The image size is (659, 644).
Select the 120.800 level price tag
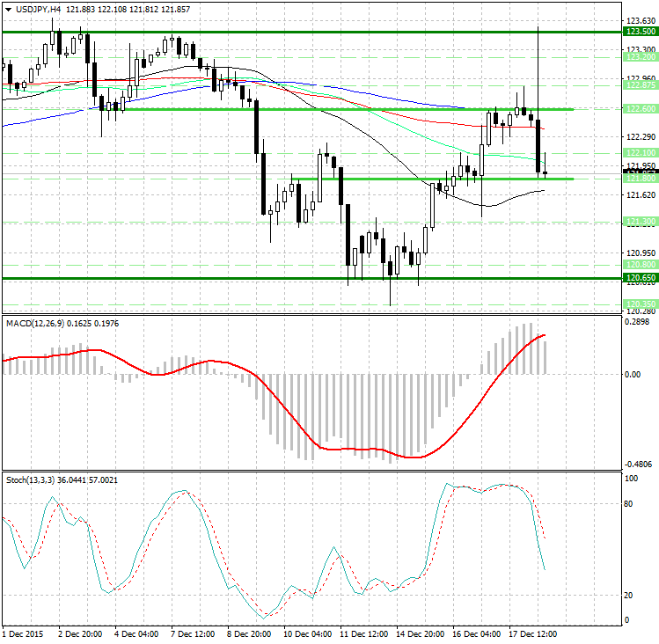641,265
